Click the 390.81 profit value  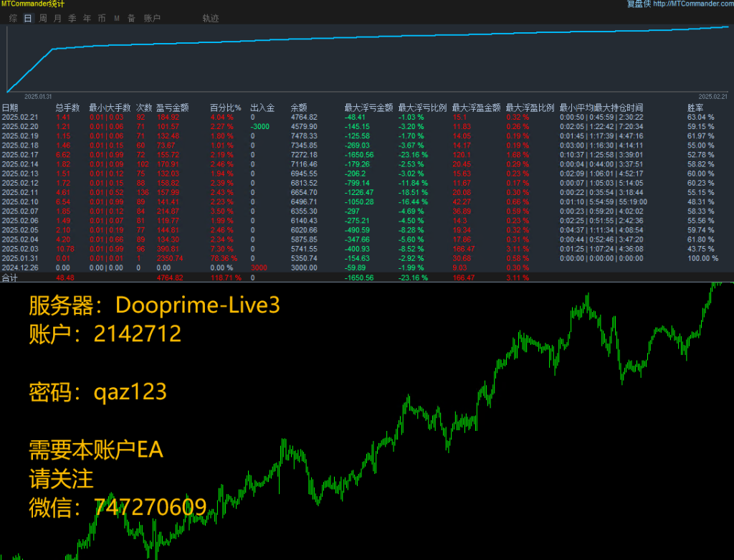click(168, 249)
